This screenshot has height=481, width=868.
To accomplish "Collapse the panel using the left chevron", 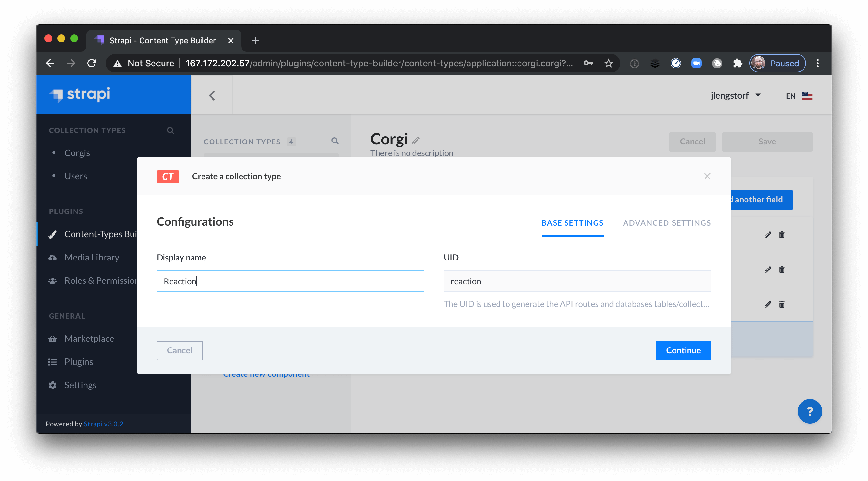I will tap(212, 95).
